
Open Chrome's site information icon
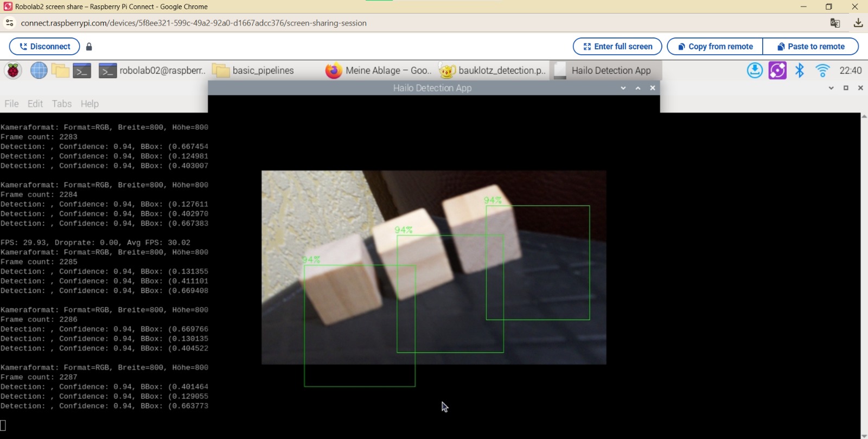click(x=10, y=23)
